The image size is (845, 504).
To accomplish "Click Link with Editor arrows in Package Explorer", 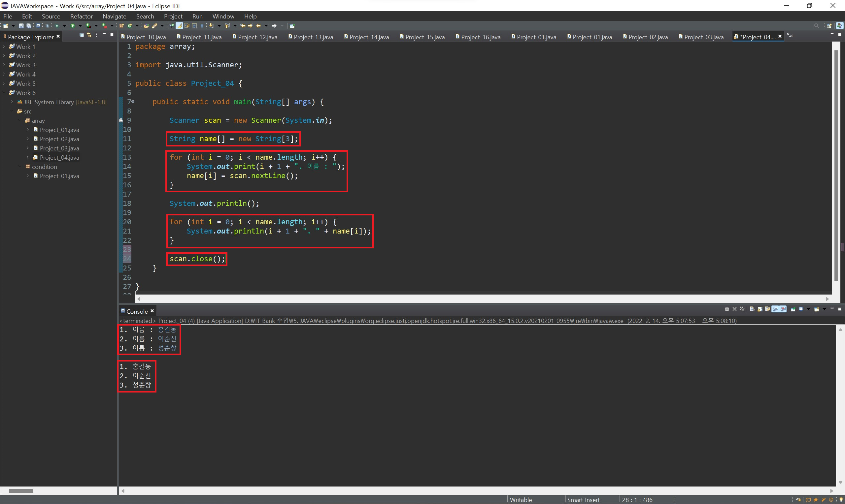I will coord(89,35).
